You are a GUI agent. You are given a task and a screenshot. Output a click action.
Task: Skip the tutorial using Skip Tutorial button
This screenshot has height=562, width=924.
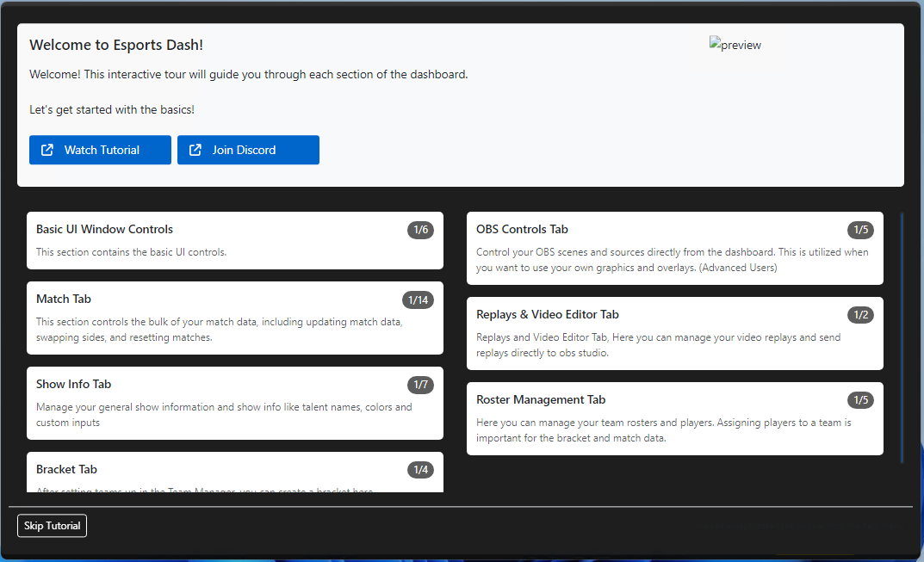[52, 526]
